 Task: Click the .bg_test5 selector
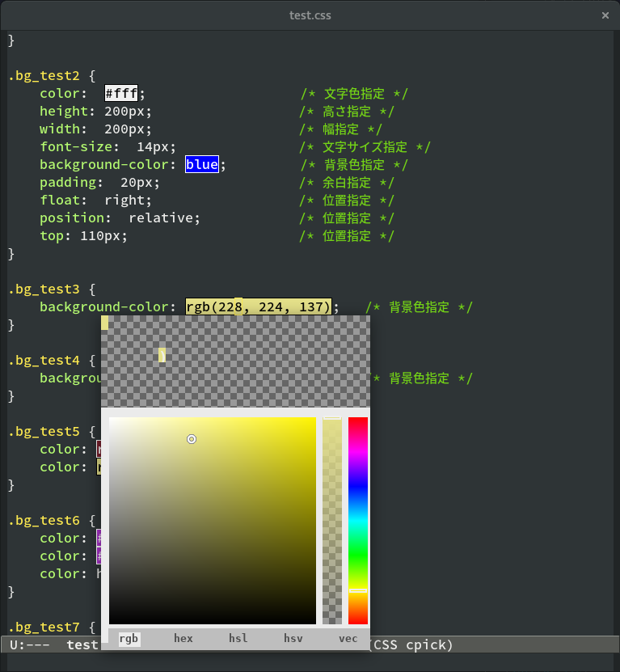[44, 432]
